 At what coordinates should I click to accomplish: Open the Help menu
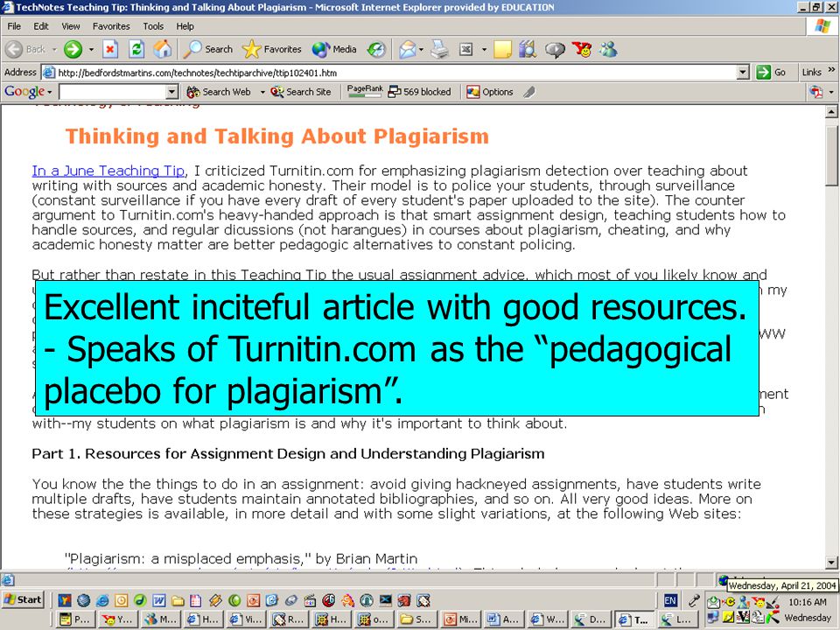coord(185,26)
